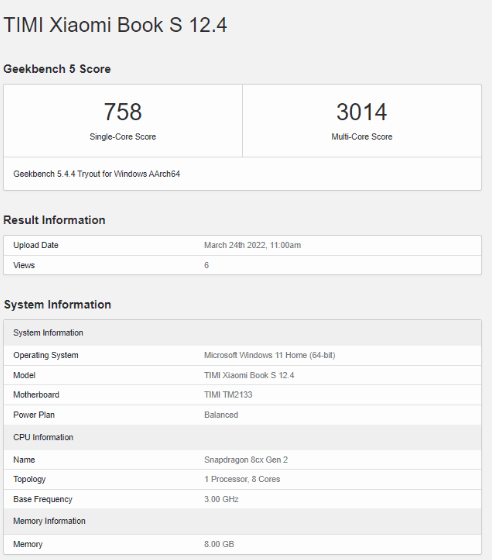Click the single-core score value 758
This screenshot has height=560, width=492.
[x=123, y=112]
